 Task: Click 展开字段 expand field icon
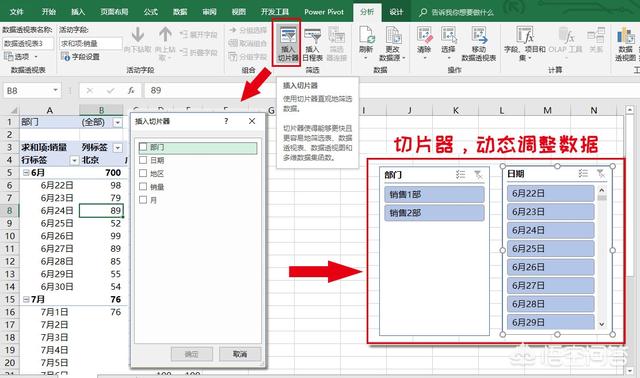(x=198, y=35)
